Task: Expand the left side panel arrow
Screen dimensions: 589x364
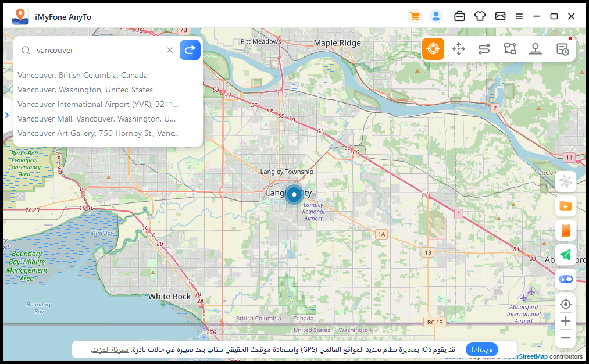Action: [x=7, y=115]
